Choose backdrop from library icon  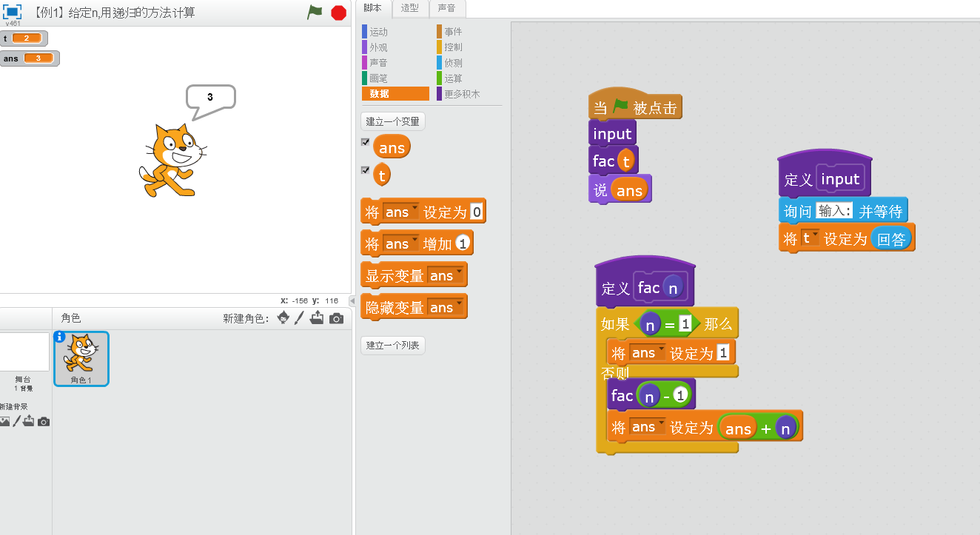4,421
